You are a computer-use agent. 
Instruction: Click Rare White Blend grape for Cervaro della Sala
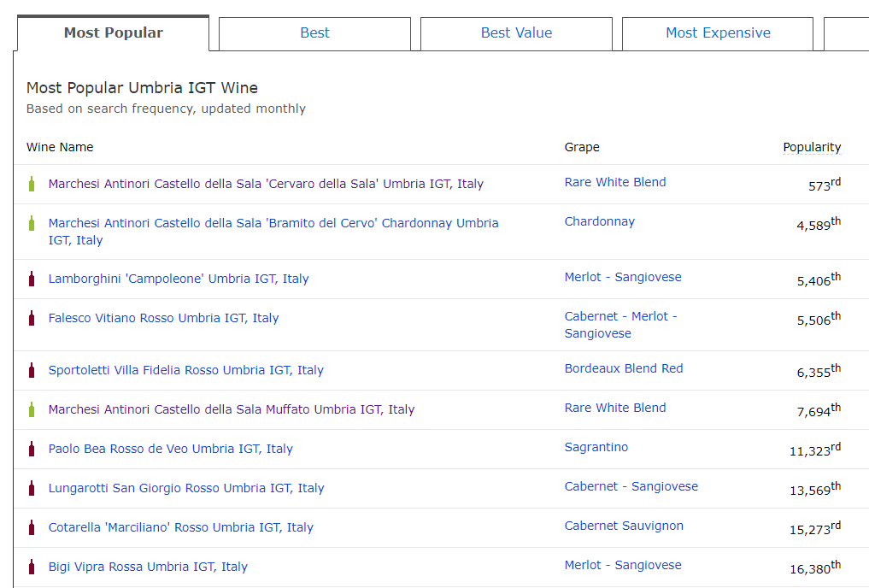(615, 182)
